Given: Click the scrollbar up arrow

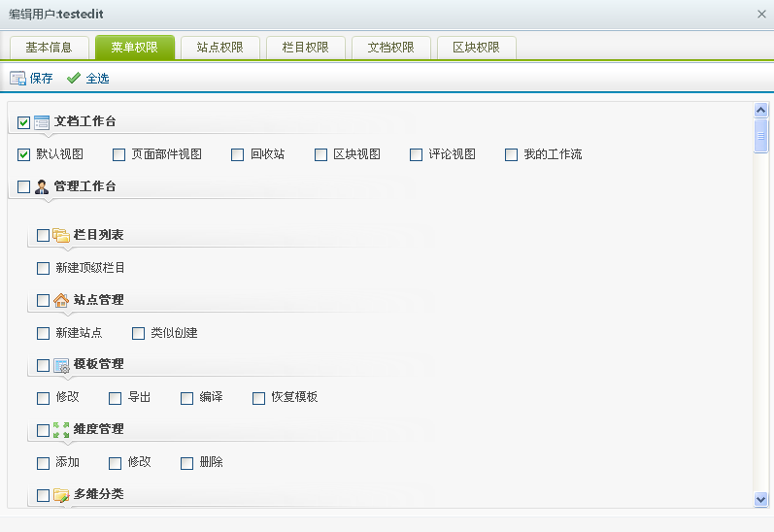Looking at the screenshot, I should [x=760, y=111].
